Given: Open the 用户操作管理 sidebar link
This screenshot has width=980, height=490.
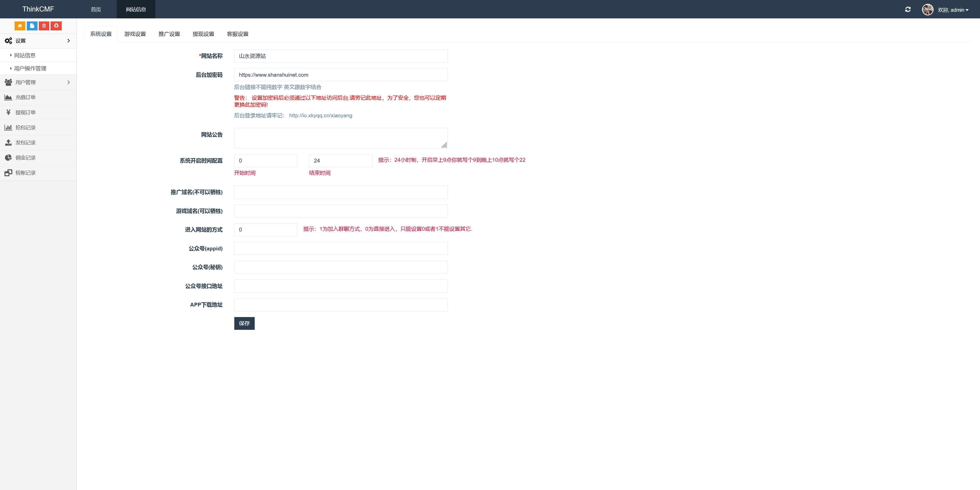Looking at the screenshot, I should click(x=30, y=68).
